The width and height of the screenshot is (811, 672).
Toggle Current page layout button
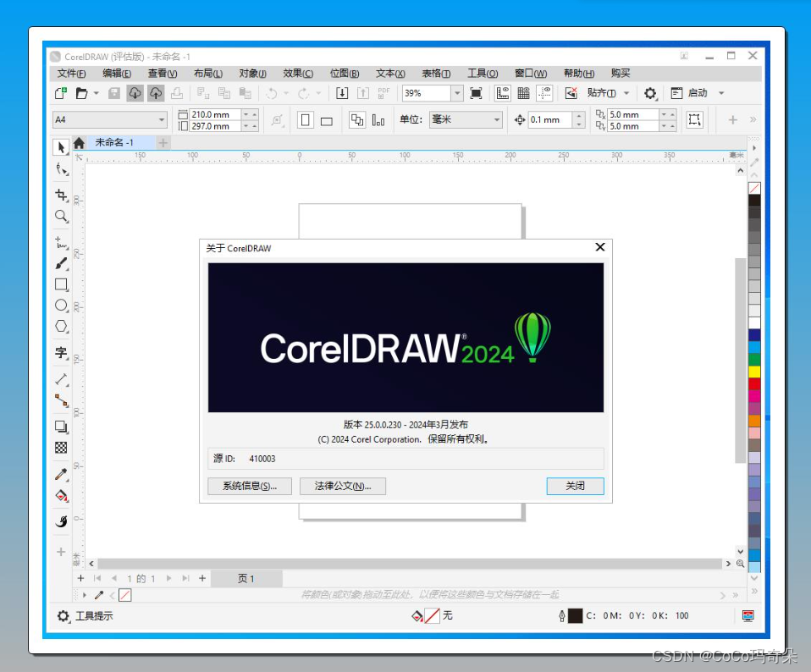pos(378,120)
